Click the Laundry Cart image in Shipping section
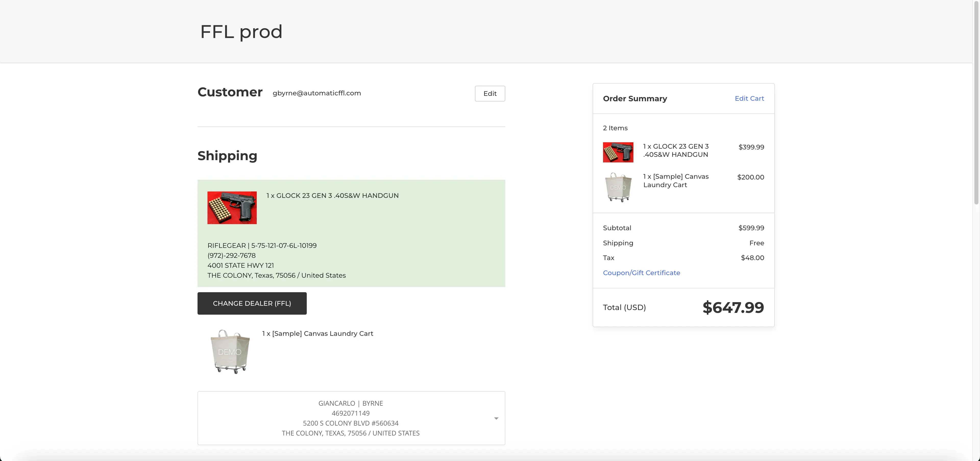980x461 pixels. pos(230,352)
